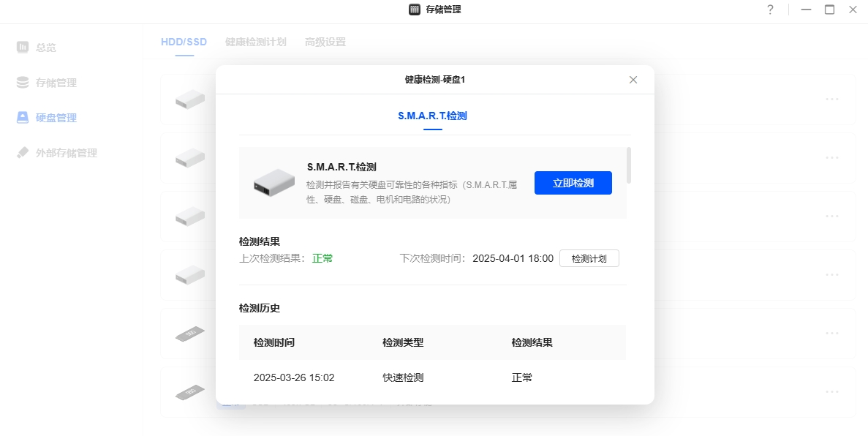Click the second SSD stick icon in list

[x=190, y=392]
